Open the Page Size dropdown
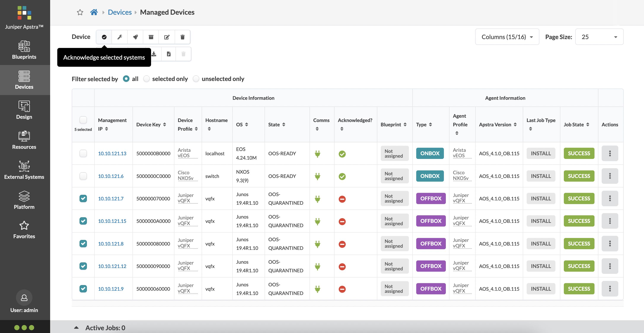This screenshot has width=644, height=333. point(599,37)
